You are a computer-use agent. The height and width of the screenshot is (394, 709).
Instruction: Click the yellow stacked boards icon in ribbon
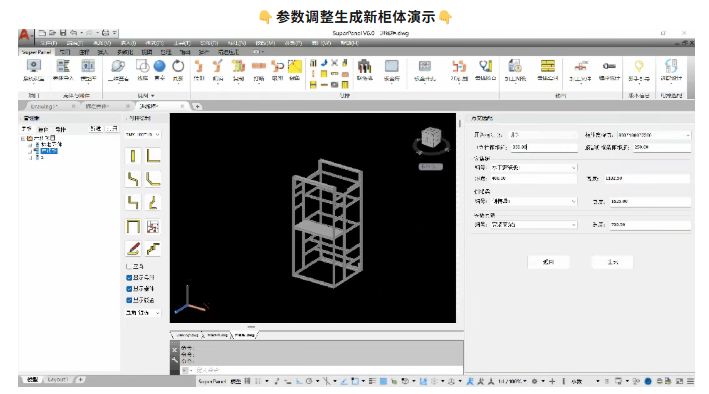[x=548, y=66]
